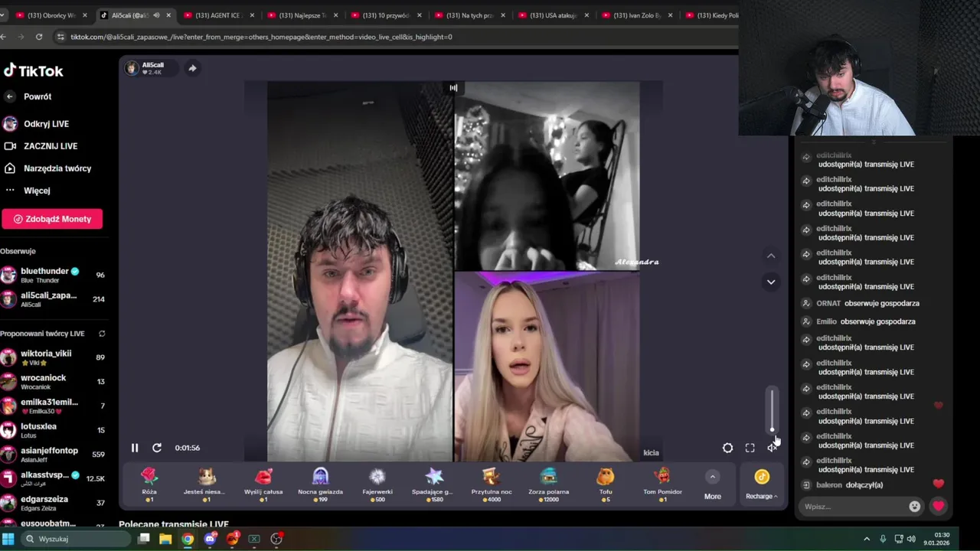Send the Róża gift
The width and height of the screenshot is (980, 551).
(x=149, y=484)
